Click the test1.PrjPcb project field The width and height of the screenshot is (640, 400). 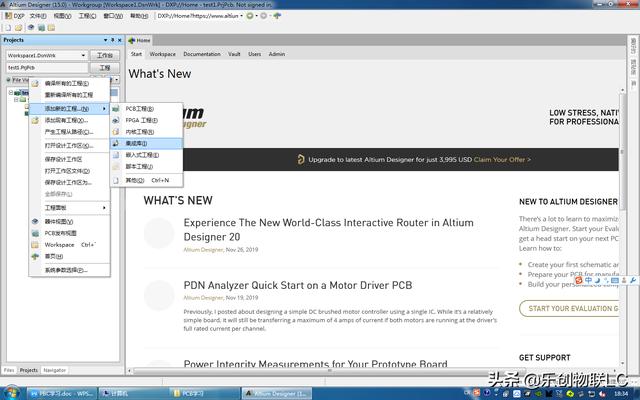pos(46,67)
